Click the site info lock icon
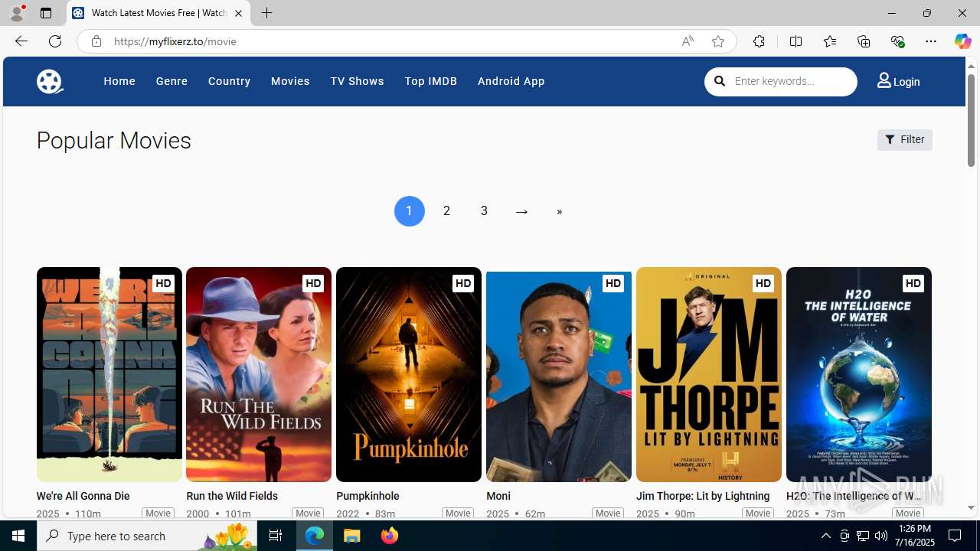The height and width of the screenshot is (551, 980). [x=96, y=41]
